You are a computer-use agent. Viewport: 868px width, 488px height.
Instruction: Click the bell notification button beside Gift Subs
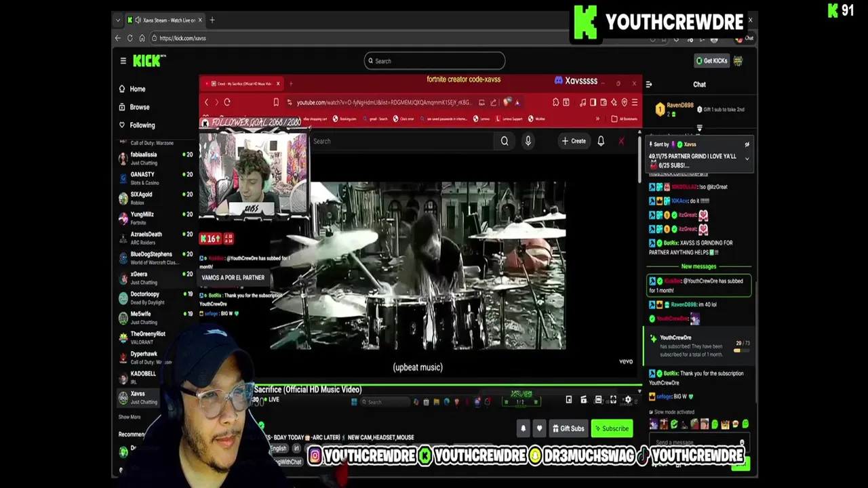click(523, 428)
